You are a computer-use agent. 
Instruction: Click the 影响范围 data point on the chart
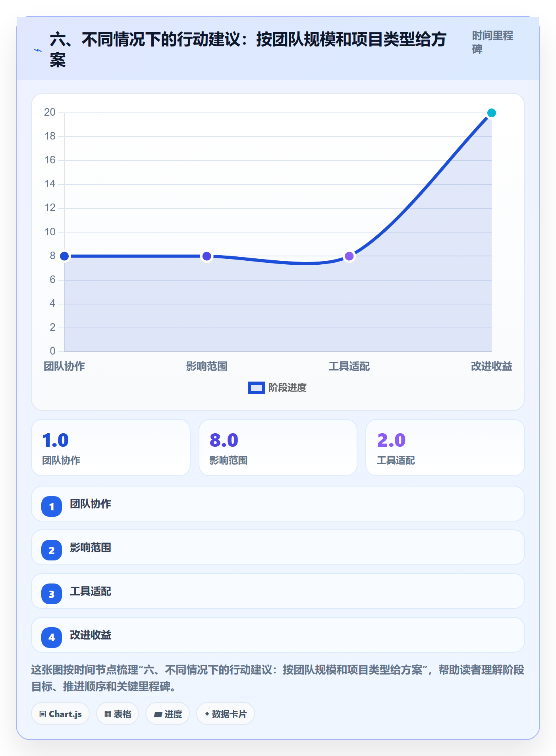207,256
